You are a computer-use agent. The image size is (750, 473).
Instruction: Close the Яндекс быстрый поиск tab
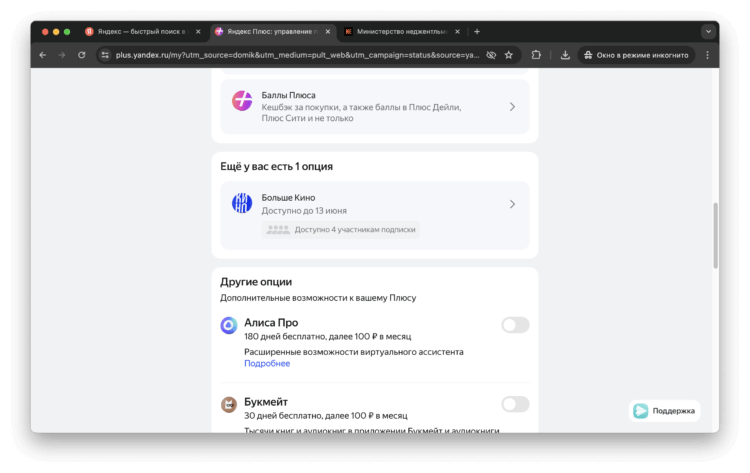coord(198,32)
